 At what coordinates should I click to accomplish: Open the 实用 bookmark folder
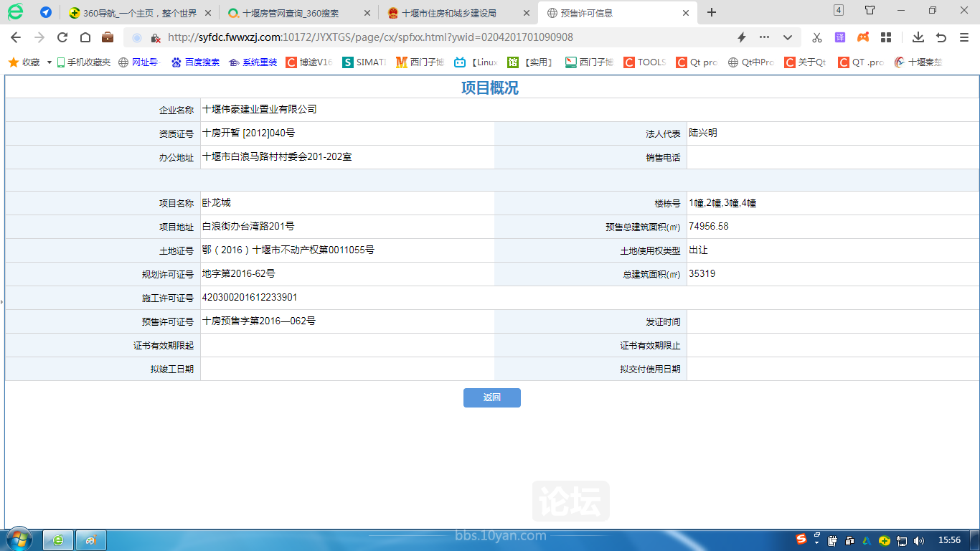(531, 62)
